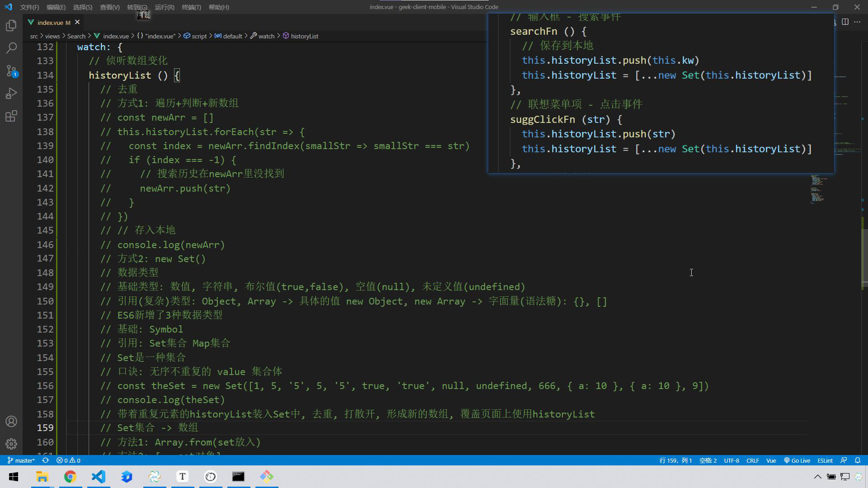Screen dimensions: 868x488
Task: Open the Explorer view in activity bar
Action: [x=11, y=26]
